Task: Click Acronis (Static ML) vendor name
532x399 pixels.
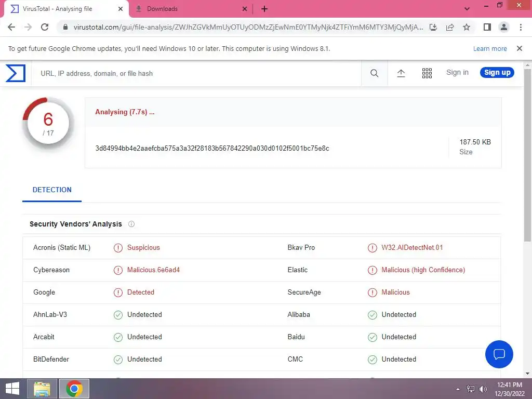Action: tap(62, 248)
